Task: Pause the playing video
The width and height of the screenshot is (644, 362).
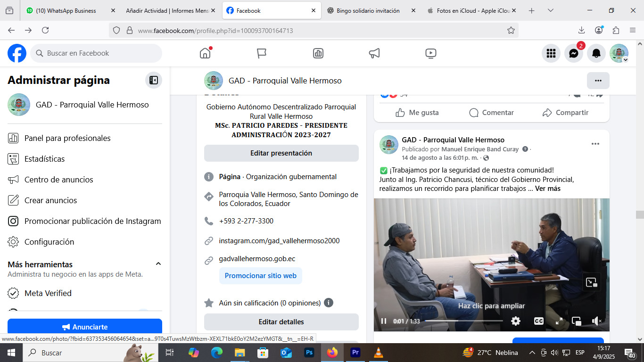Action: pyautogui.click(x=384, y=321)
